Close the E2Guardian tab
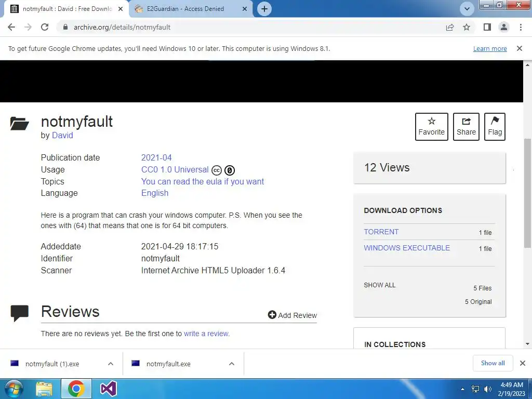 point(245,9)
